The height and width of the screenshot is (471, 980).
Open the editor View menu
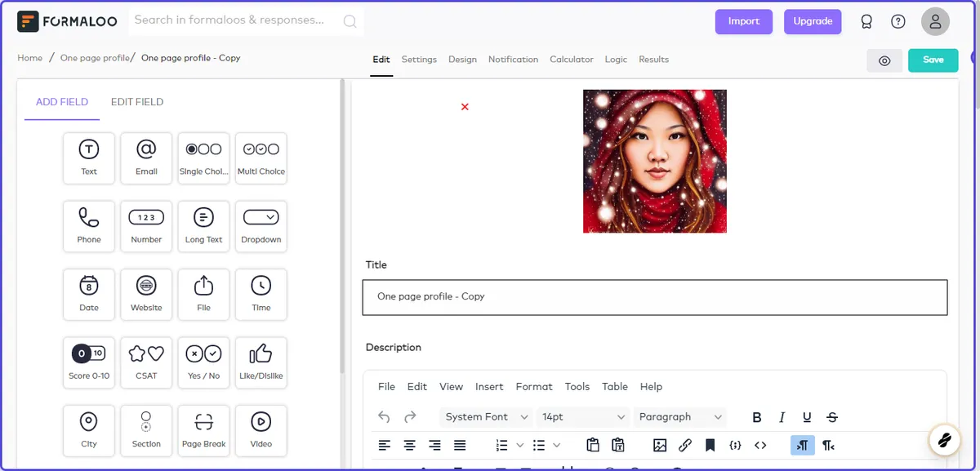click(x=451, y=387)
